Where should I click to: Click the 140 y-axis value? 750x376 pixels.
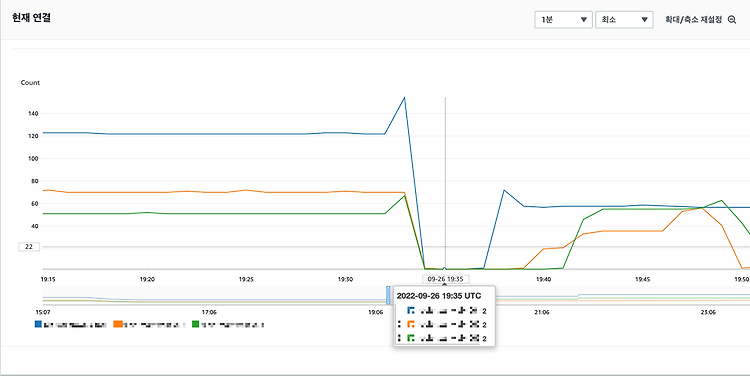33,113
